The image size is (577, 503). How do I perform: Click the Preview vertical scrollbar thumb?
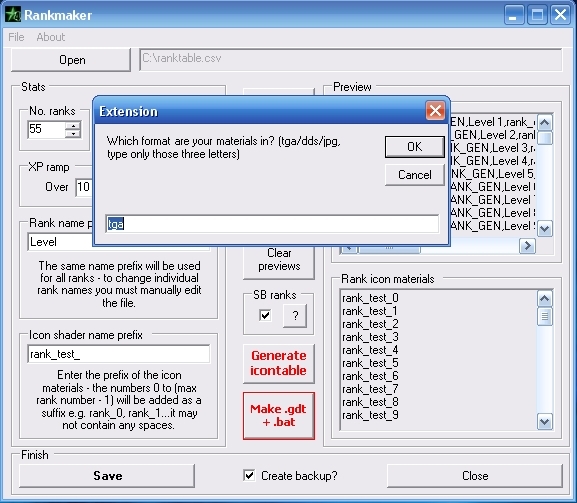[545, 138]
